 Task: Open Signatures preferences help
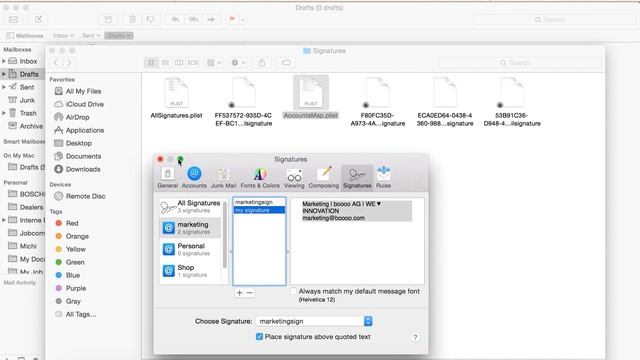tap(415, 337)
